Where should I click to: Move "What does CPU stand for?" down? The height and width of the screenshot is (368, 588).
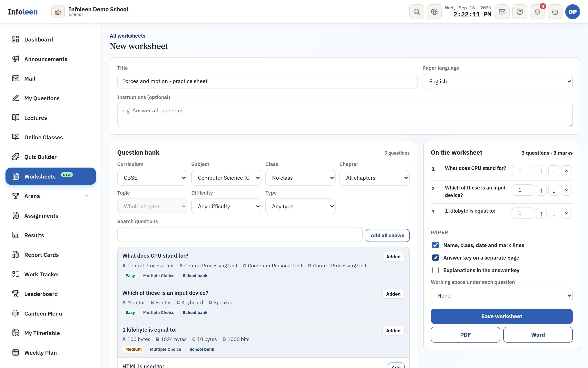tap(554, 171)
